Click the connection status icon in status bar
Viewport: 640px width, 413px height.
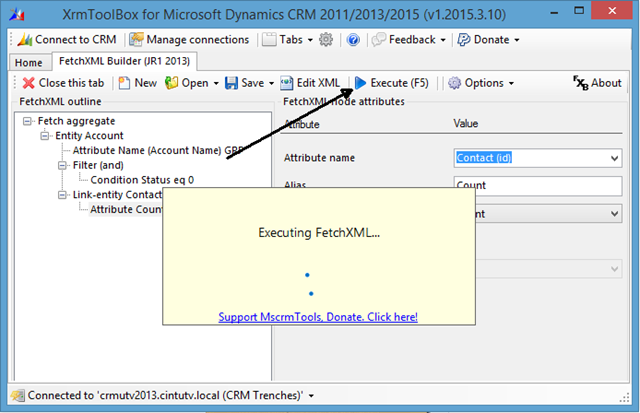18,395
